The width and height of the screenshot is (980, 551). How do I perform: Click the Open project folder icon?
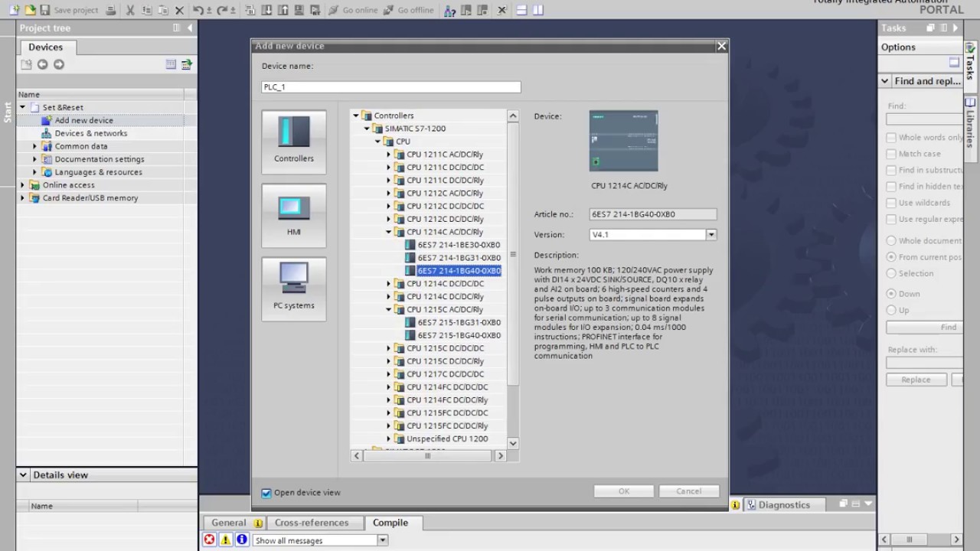[x=31, y=10]
